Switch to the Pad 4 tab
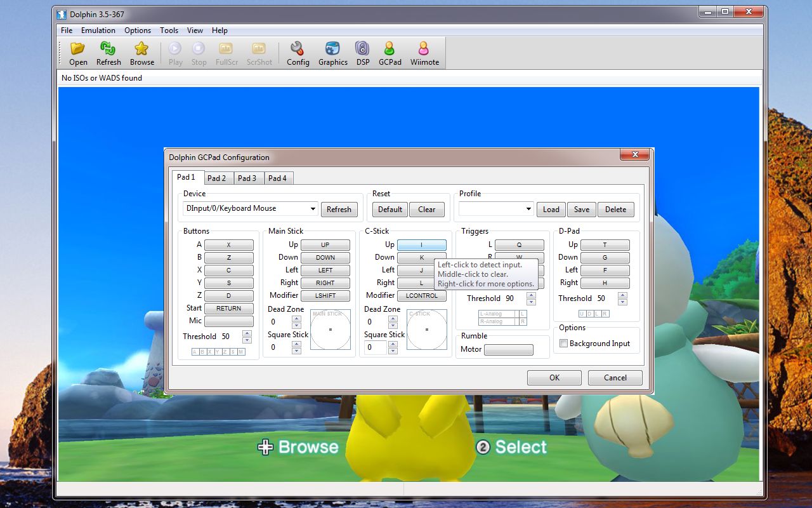 coord(278,178)
